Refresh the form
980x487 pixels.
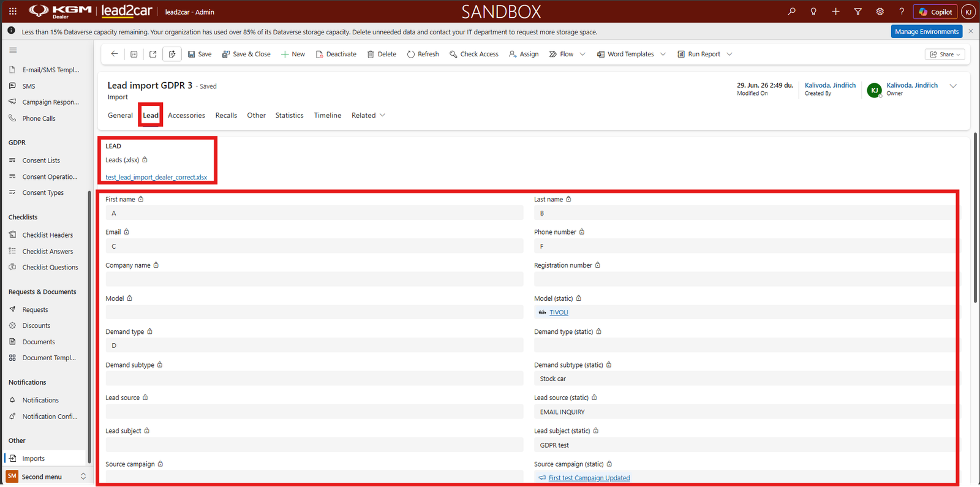point(423,54)
